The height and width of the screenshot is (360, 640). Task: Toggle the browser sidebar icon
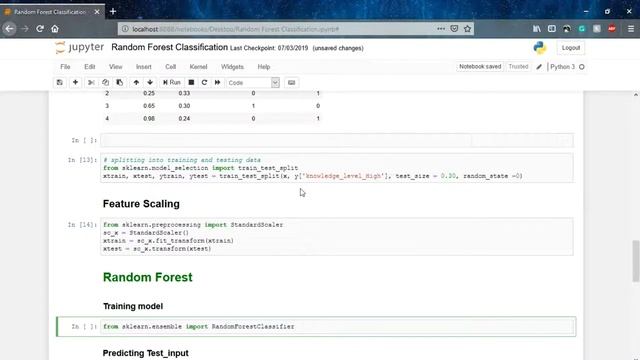[x=552, y=29]
